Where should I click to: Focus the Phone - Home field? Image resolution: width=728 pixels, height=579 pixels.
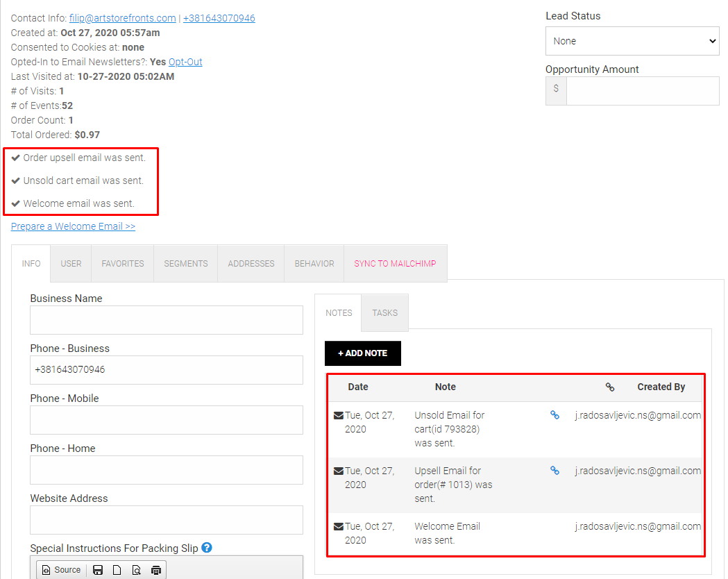[167, 470]
